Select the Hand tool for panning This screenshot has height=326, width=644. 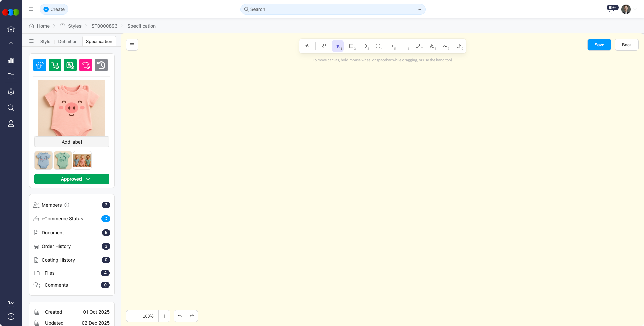tap(324, 46)
